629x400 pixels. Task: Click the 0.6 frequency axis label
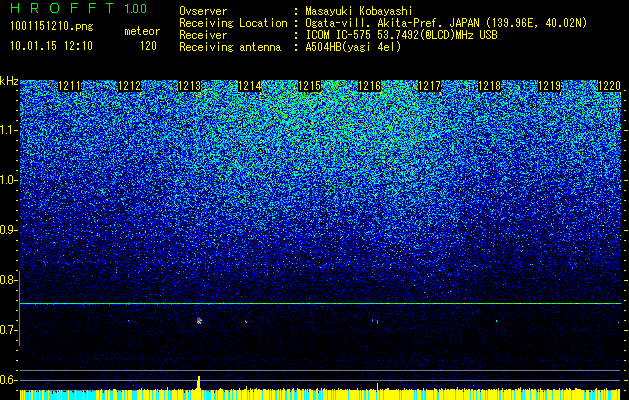coord(7,380)
